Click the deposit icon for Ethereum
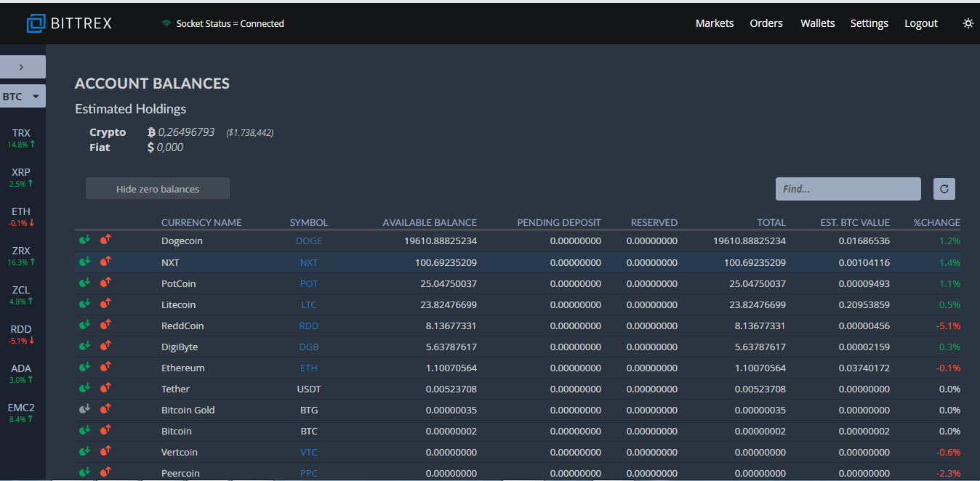This screenshot has width=980, height=481. (85, 366)
